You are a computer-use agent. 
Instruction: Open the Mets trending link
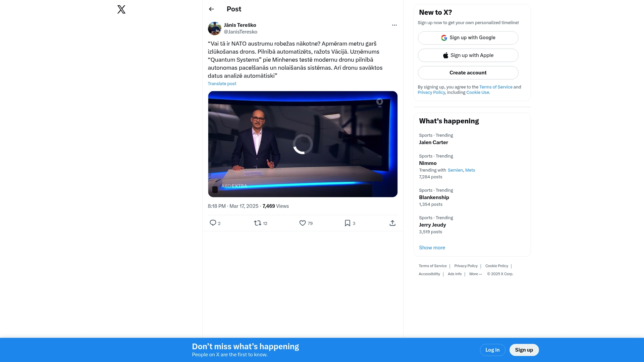click(x=470, y=170)
